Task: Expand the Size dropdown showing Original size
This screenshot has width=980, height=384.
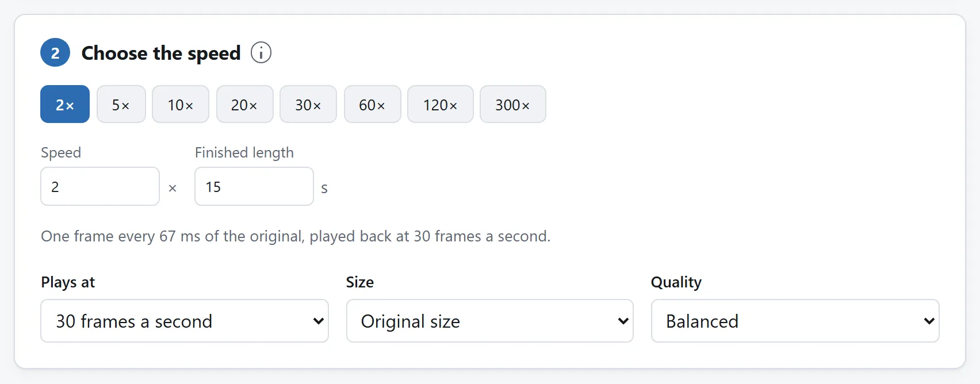Action: [x=490, y=321]
